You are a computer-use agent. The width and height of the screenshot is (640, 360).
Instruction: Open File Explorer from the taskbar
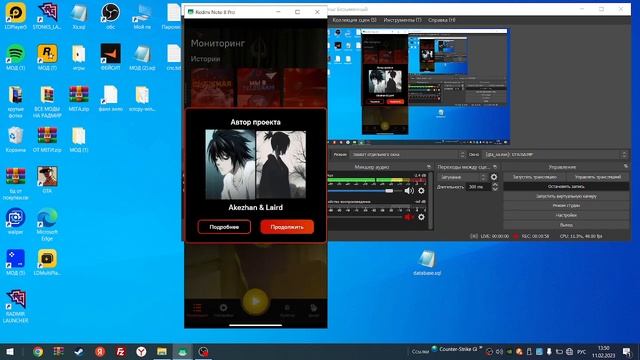pos(162,351)
